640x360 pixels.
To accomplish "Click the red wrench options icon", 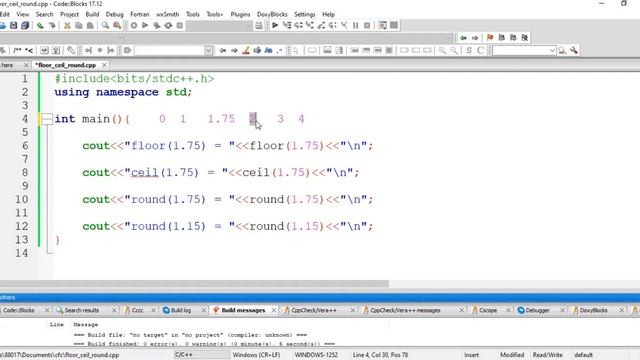I will 574,50.
